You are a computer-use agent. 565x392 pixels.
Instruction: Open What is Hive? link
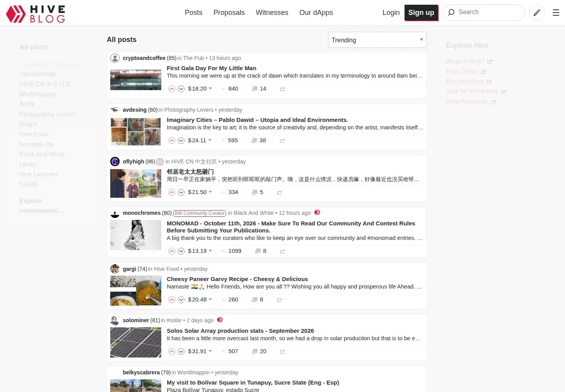point(469,62)
